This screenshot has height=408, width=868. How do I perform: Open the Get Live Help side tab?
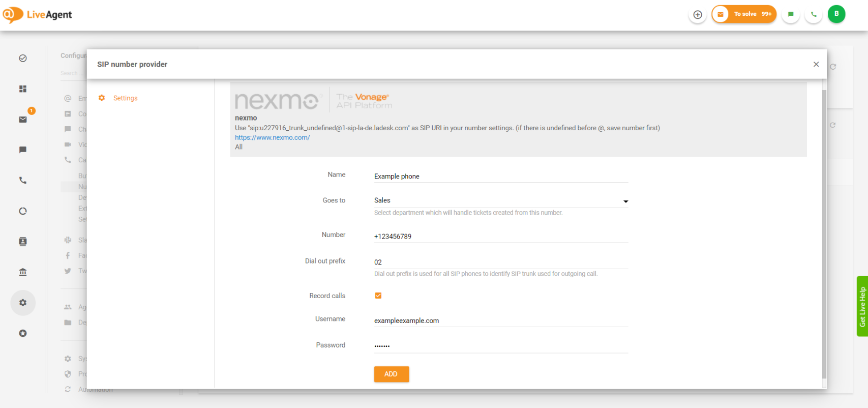862,306
